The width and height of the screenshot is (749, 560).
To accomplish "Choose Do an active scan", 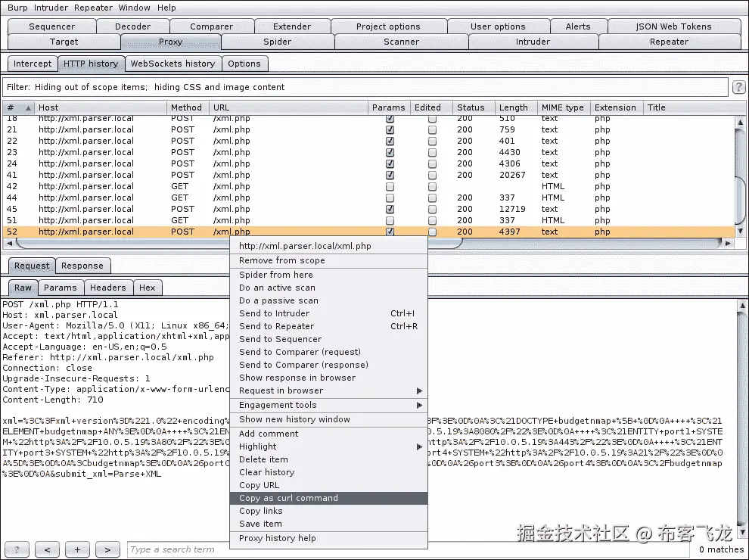I will [328, 287].
